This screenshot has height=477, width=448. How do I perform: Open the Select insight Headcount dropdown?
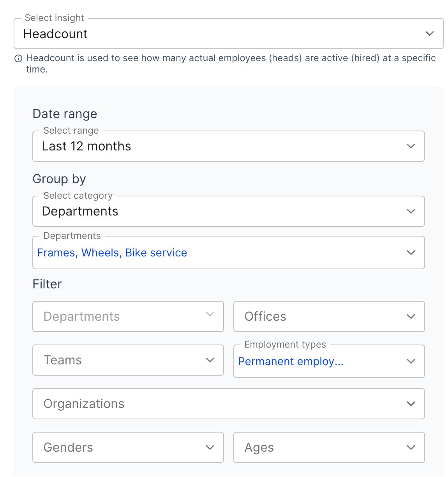pyautogui.click(x=218, y=34)
